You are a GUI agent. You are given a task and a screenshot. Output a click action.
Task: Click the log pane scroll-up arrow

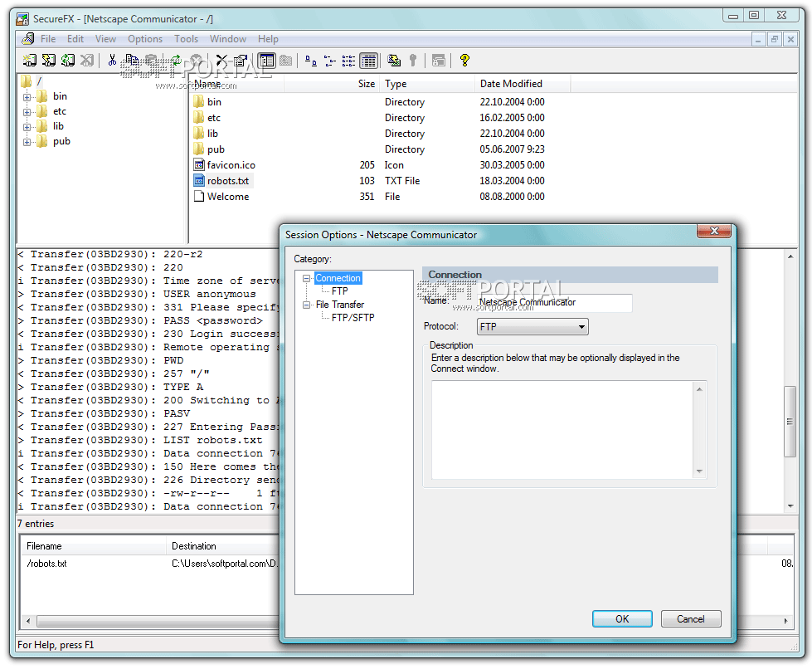tap(790, 256)
